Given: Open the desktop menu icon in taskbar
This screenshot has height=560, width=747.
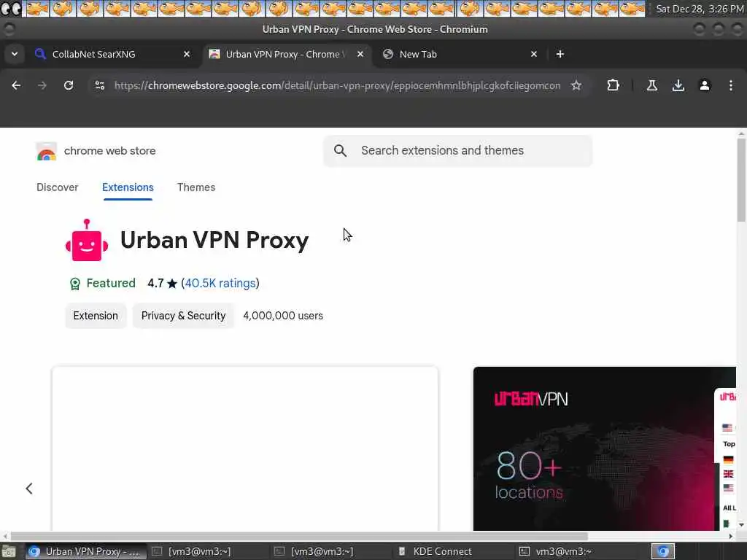Looking at the screenshot, I should click(8, 551).
